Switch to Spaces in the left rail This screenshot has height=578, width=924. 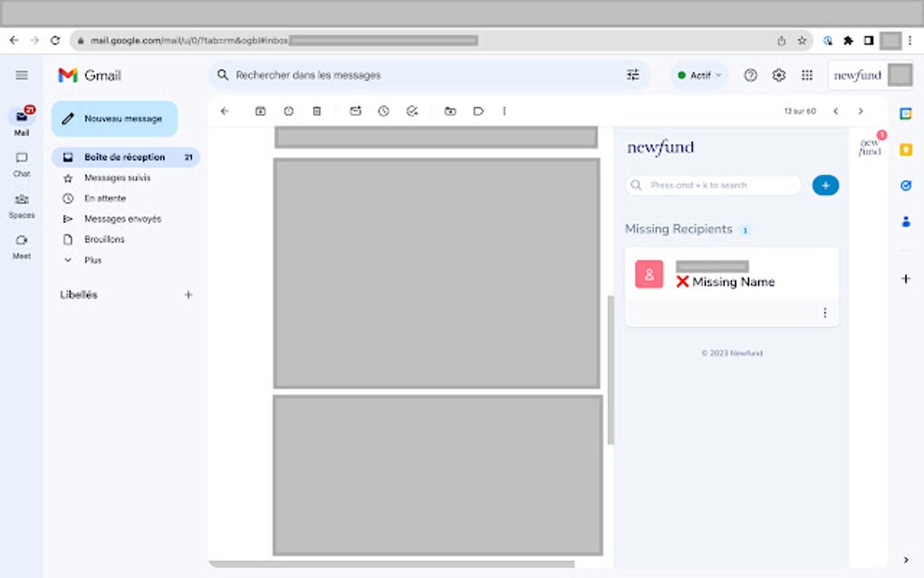point(21,207)
